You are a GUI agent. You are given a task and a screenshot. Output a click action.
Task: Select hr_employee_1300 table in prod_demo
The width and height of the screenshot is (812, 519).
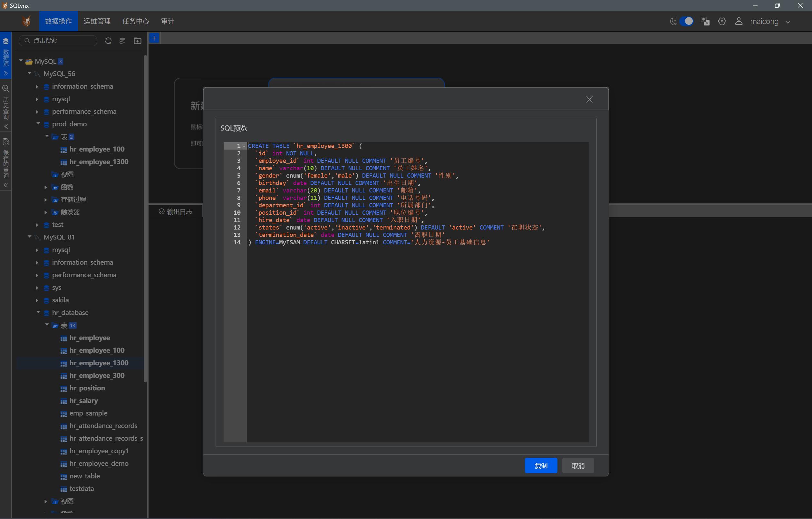point(99,162)
